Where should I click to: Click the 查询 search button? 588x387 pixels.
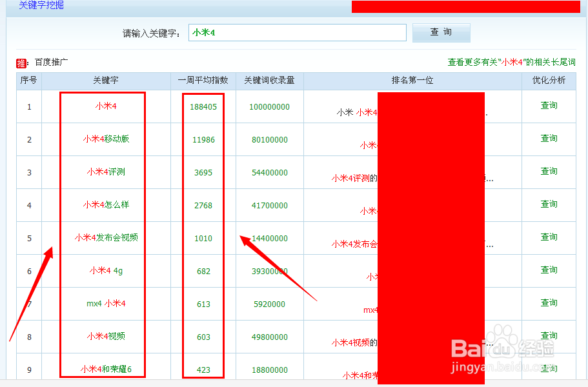click(x=441, y=33)
